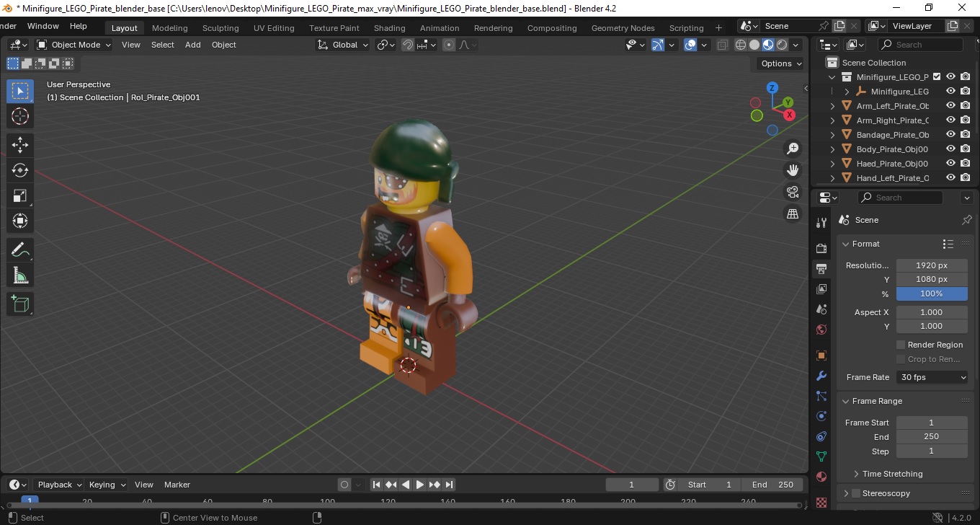Toggle the camera view icon
This screenshot has width=980, height=525.
point(793,192)
